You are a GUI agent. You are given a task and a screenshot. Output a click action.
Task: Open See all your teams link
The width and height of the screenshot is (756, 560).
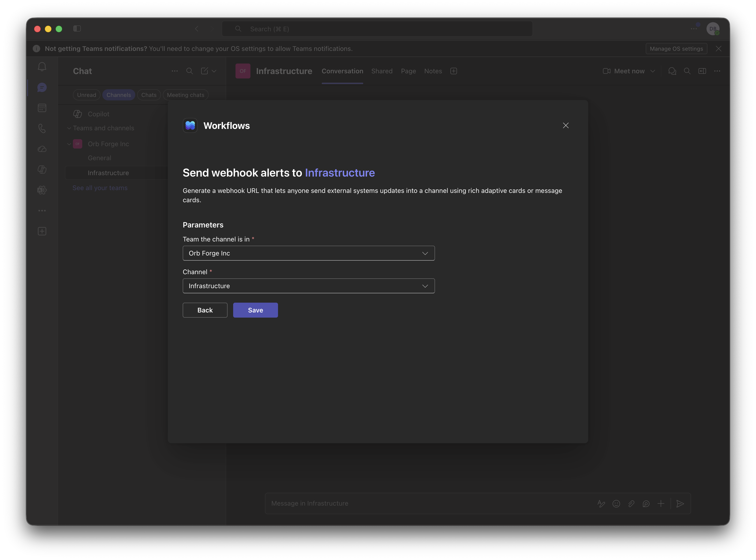pyautogui.click(x=100, y=188)
